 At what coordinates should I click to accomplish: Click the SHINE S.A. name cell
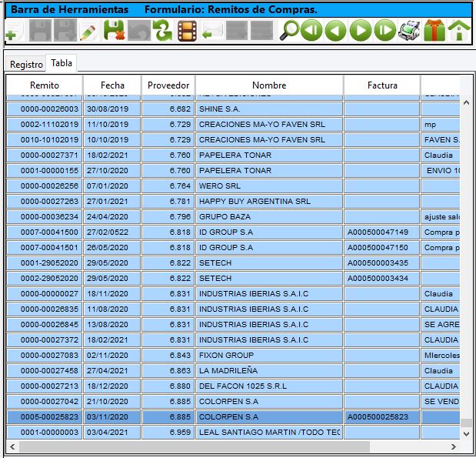269,109
